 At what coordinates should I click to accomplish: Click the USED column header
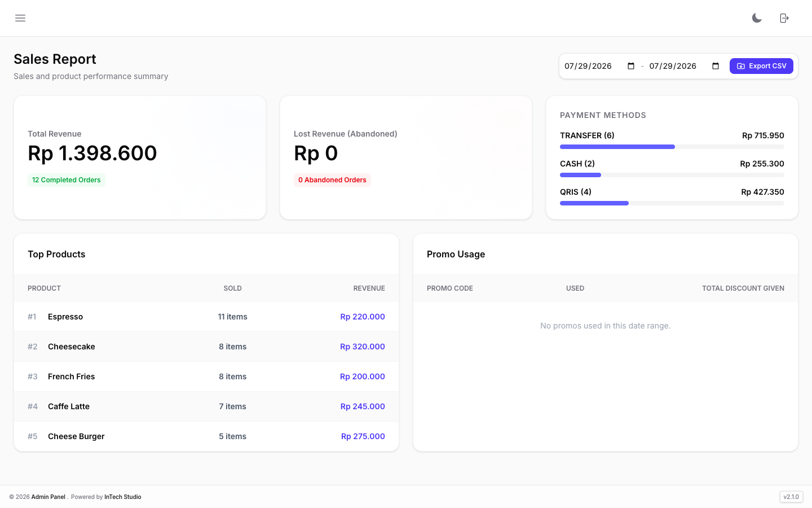pyautogui.click(x=575, y=288)
